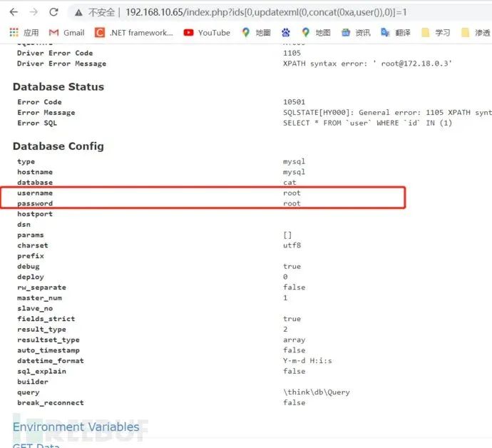The height and width of the screenshot is (448, 492).
Task: Open the 渗透 bookmark folder
Action: point(476,33)
